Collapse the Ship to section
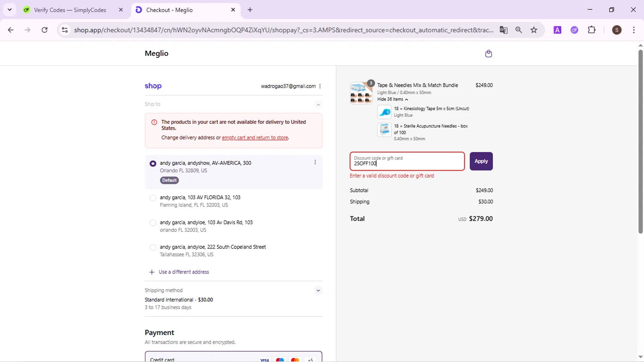Screen dimensions: 644x362 point(318,105)
